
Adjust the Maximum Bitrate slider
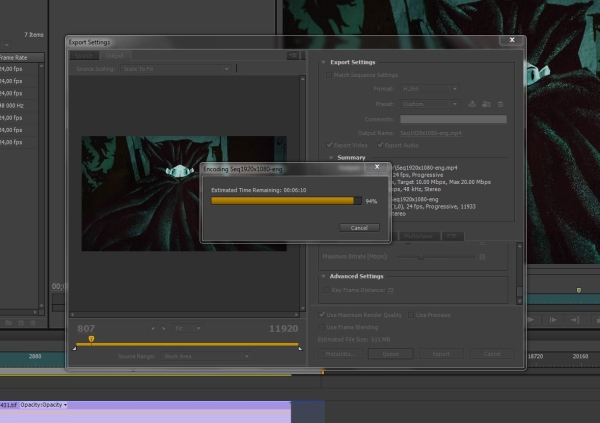421,257
